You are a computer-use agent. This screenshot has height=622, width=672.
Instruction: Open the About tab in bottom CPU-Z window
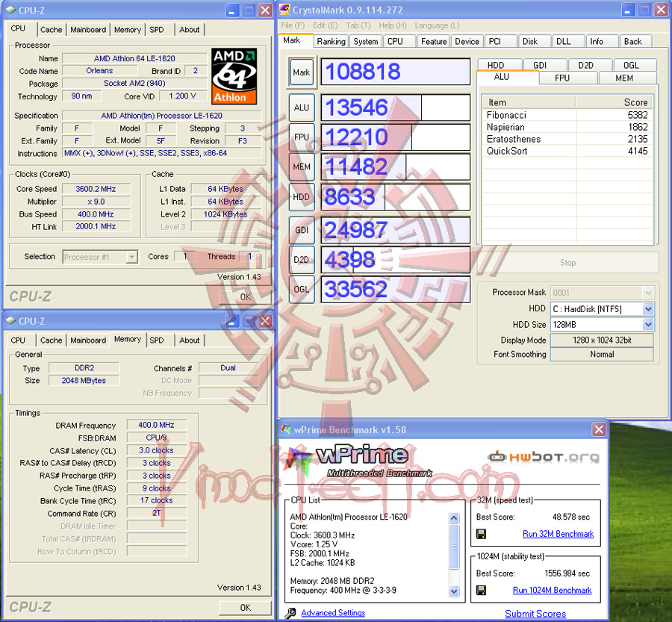tap(190, 340)
